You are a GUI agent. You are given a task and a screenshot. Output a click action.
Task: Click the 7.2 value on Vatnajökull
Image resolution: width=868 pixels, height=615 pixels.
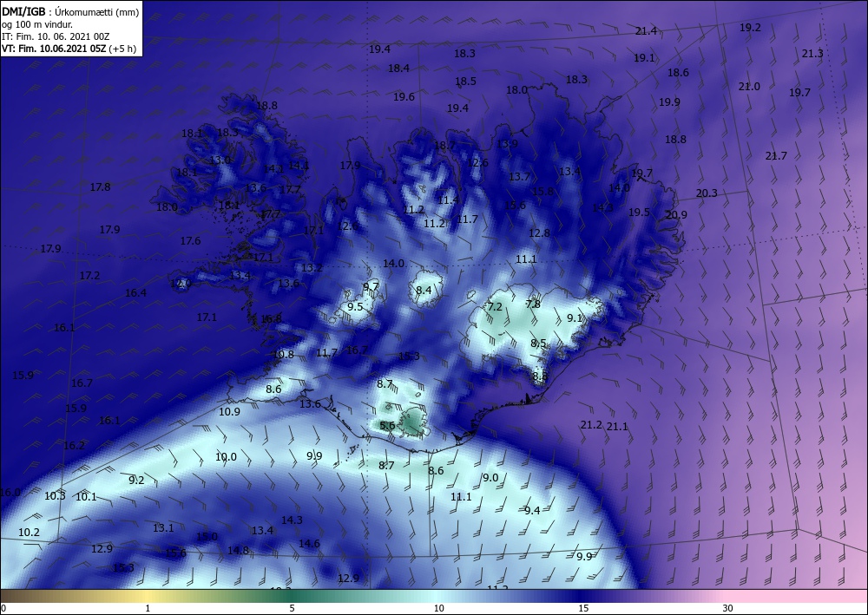click(495, 307)
